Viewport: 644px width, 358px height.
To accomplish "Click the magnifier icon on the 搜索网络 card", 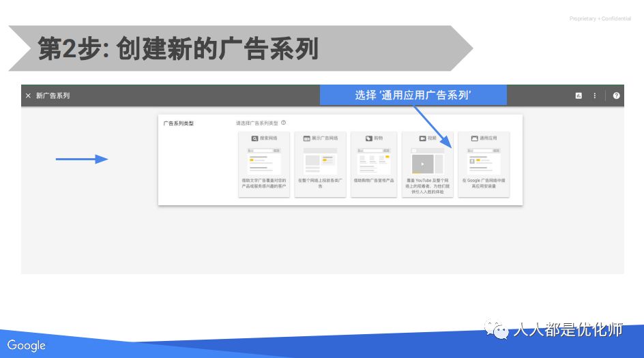I will pos(254,138).
